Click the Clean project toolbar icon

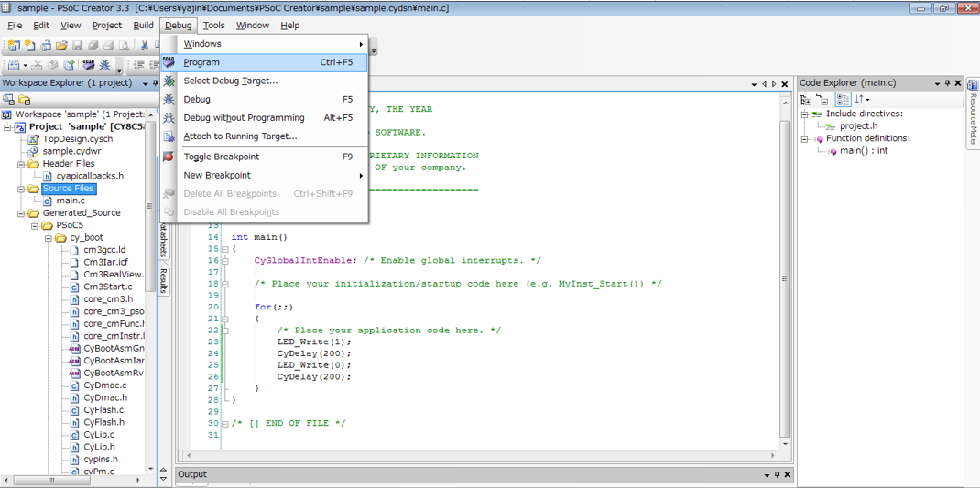38,64
